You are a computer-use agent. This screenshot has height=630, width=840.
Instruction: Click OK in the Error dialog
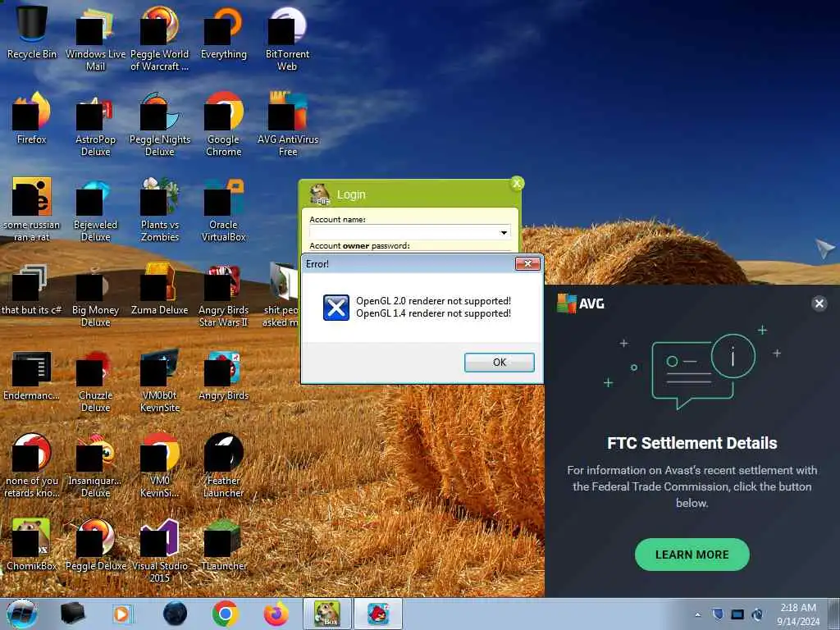coord(500,362)
